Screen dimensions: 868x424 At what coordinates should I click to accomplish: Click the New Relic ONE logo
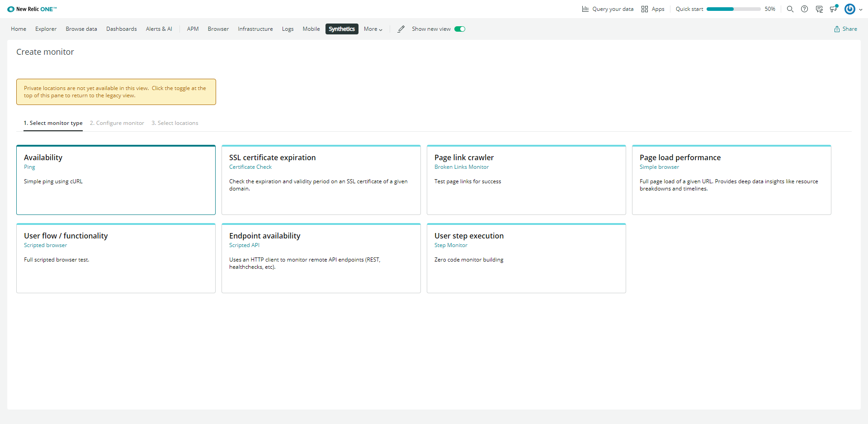32,9
